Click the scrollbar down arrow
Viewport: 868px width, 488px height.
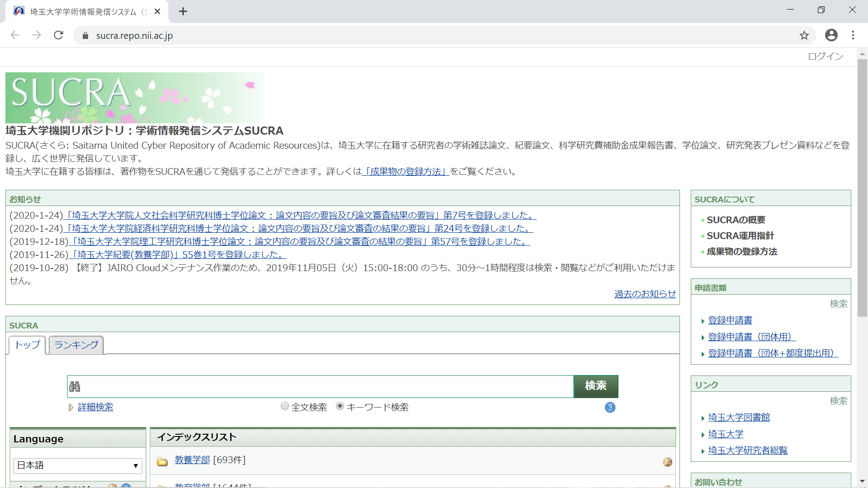pos(862,482)
